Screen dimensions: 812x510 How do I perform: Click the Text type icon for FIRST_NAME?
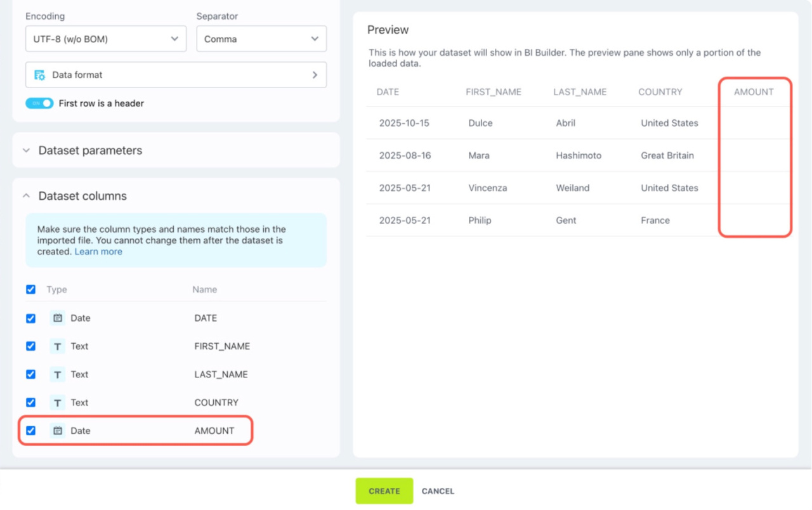click(x=58, y=346)
